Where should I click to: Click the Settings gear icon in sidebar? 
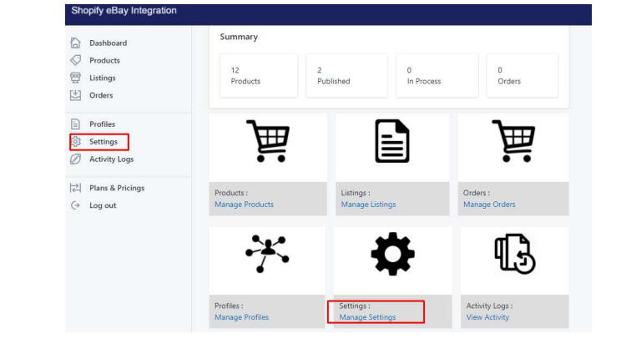(76, 141)
